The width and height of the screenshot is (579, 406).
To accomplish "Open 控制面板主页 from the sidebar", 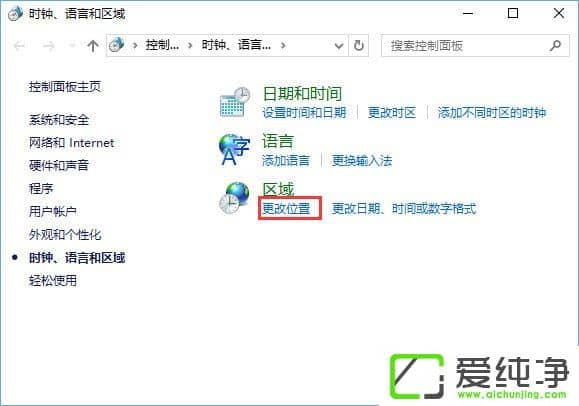I will tap(65, 87).
